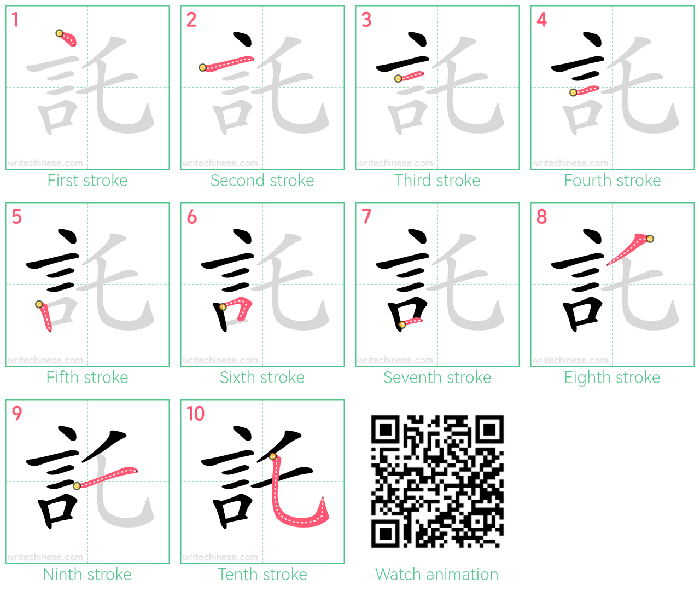Click the Tenth stroke caption
The width and height of the screenshot is (700, 591).
coord(262,574)
